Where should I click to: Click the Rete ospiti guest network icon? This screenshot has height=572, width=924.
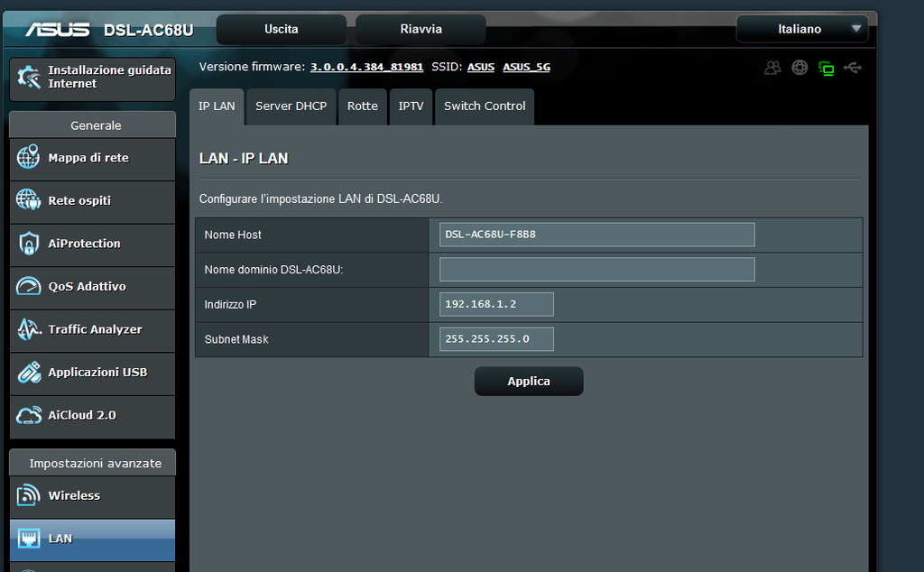point(28,199)
